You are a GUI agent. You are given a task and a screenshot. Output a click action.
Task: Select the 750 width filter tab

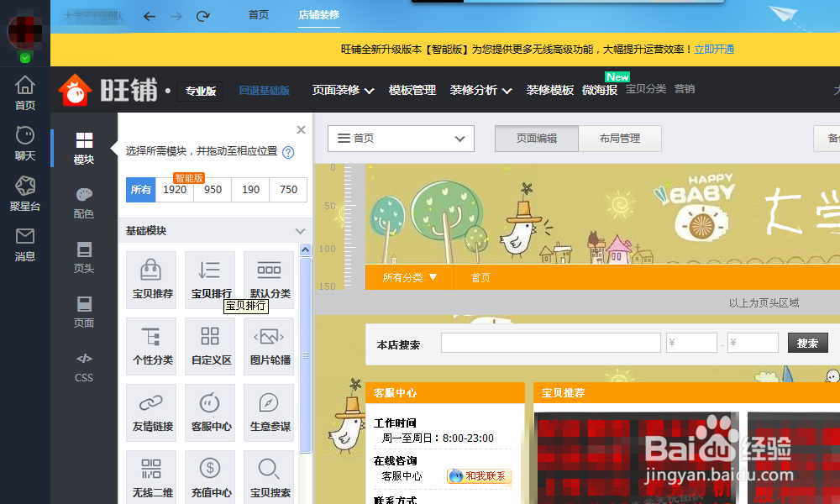pos(288,190)
